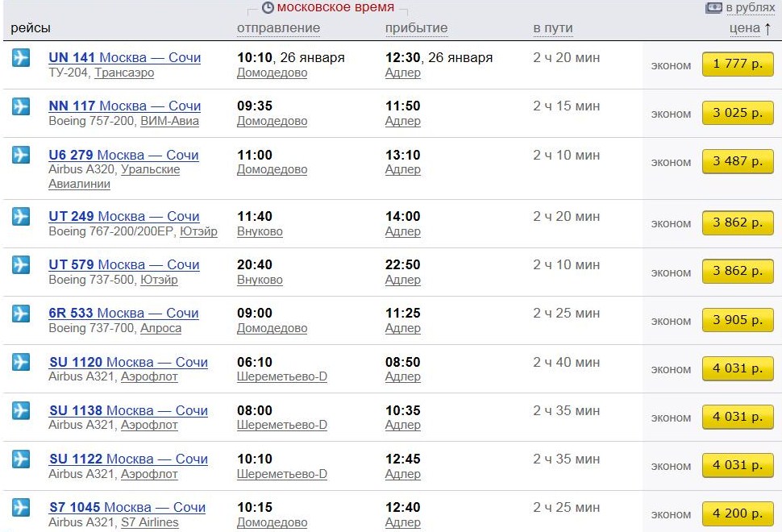The width and height of the screenshot is (782, 532).
Task: Open flight UT 579 Москва — Сочи link
Action: (124, 264)
